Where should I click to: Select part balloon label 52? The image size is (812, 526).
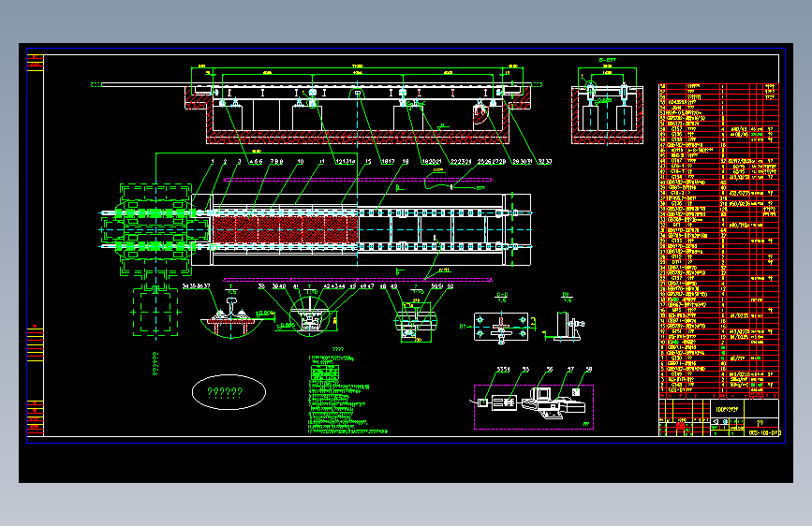pyautogui.click(x=450, y=286)
